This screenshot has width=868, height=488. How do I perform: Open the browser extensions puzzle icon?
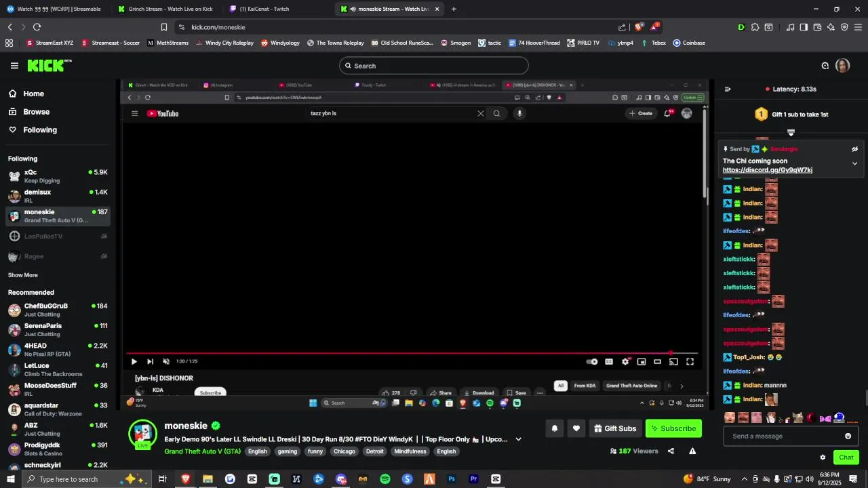point(755,27)
